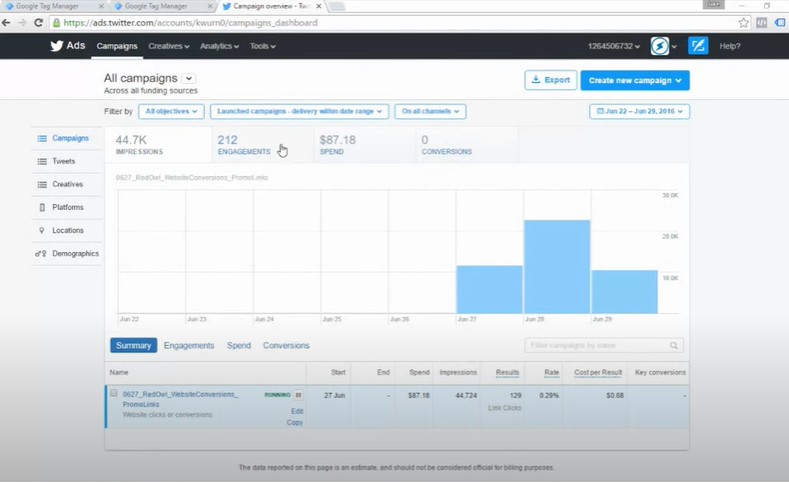The height and width of the screenshot is (482, 789).
Task: Click the Twitter Ads bird logo
Action: [x=57, y=46]
